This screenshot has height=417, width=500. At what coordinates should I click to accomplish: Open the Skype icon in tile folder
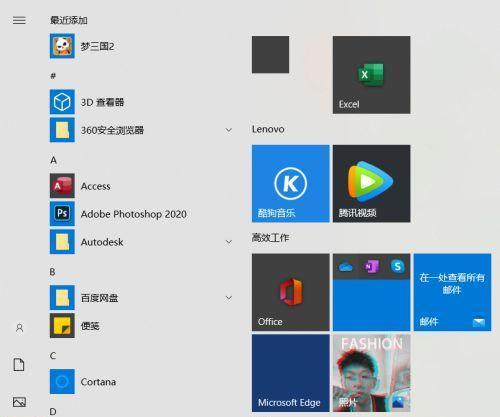coord(397,266)
